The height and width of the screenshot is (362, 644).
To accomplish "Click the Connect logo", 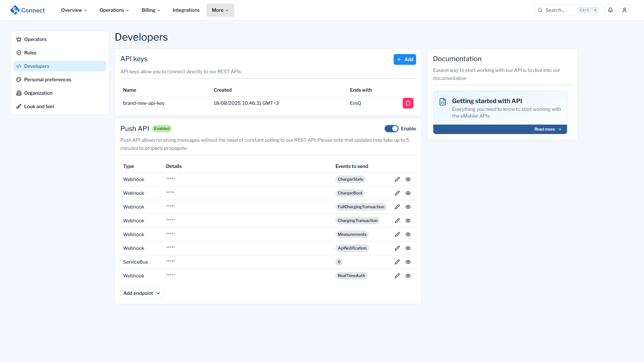I will [x=28, y=10].
